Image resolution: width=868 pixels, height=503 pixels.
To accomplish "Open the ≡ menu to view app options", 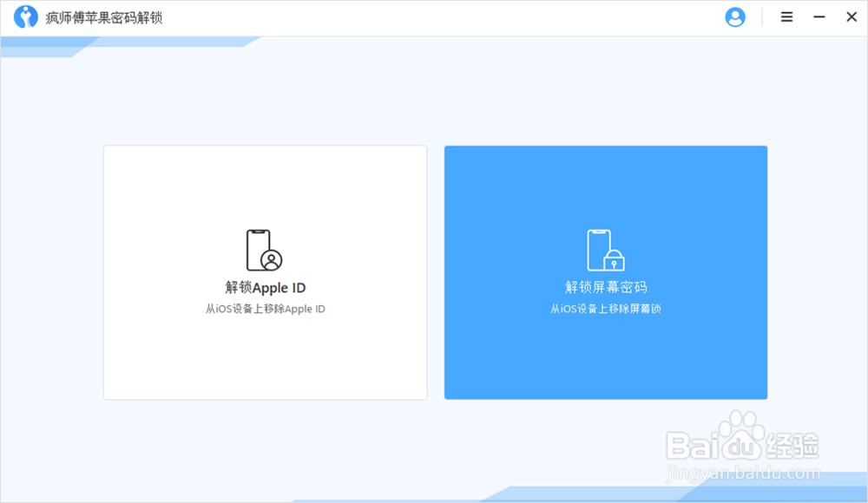I will (786, 16).
